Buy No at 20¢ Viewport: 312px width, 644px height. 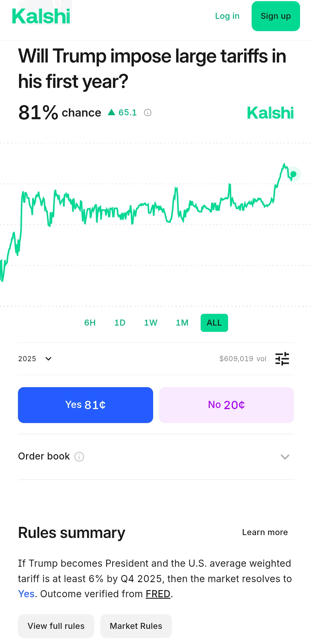[x=227, y=405]
